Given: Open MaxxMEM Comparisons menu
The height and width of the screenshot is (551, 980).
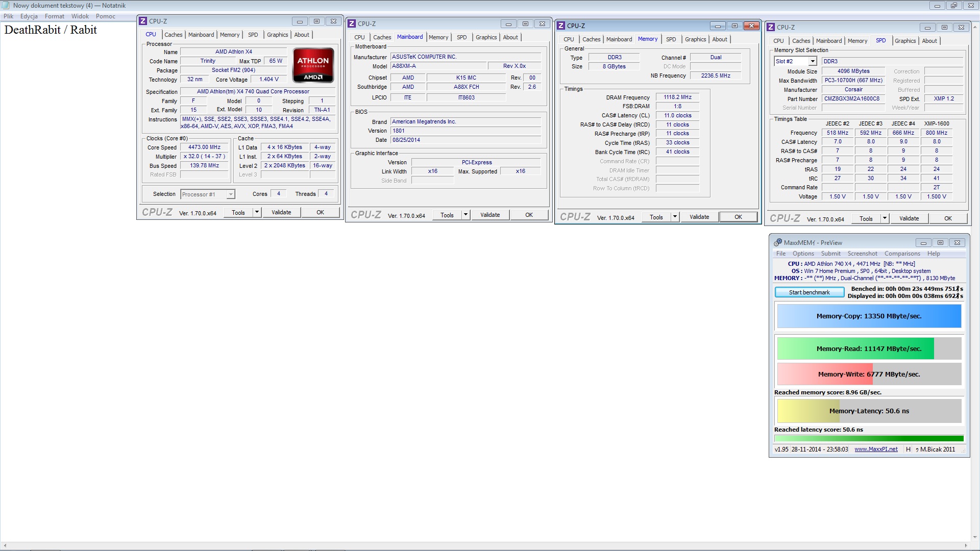Looking at the screenshot, I should 902,254.
